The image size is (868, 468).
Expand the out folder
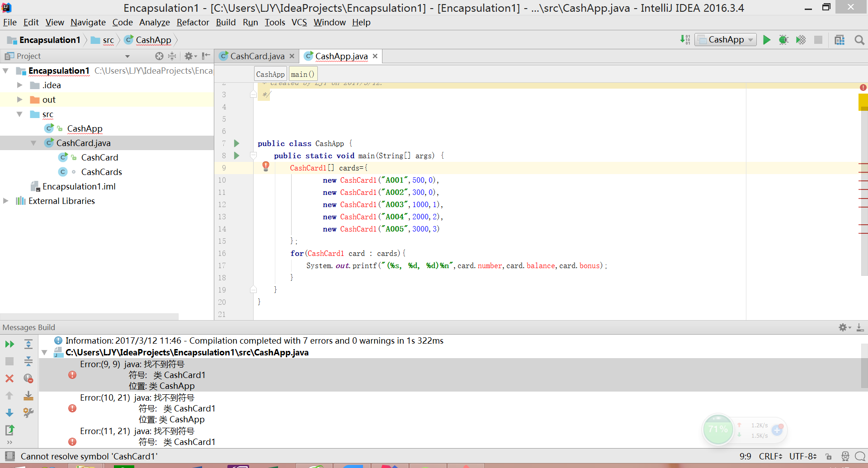click(19, 99)
